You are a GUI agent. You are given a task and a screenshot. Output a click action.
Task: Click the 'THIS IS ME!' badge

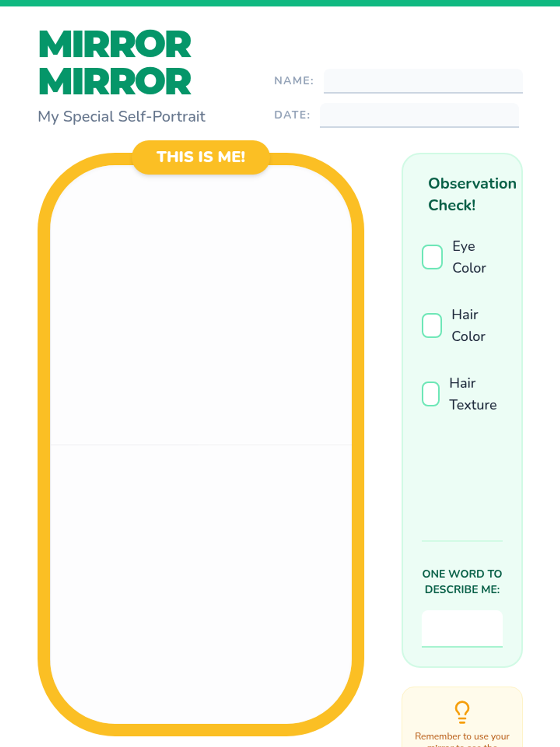point(201,157)
